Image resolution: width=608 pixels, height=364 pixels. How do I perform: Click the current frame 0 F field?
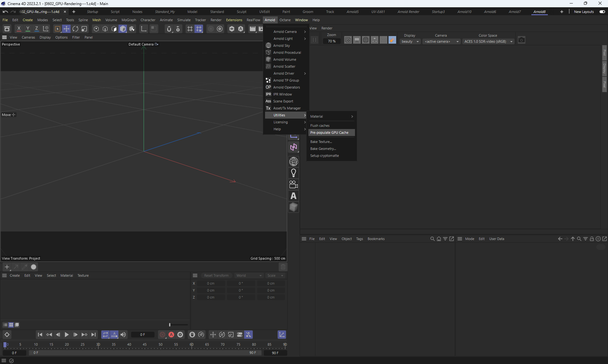(142, 335)
